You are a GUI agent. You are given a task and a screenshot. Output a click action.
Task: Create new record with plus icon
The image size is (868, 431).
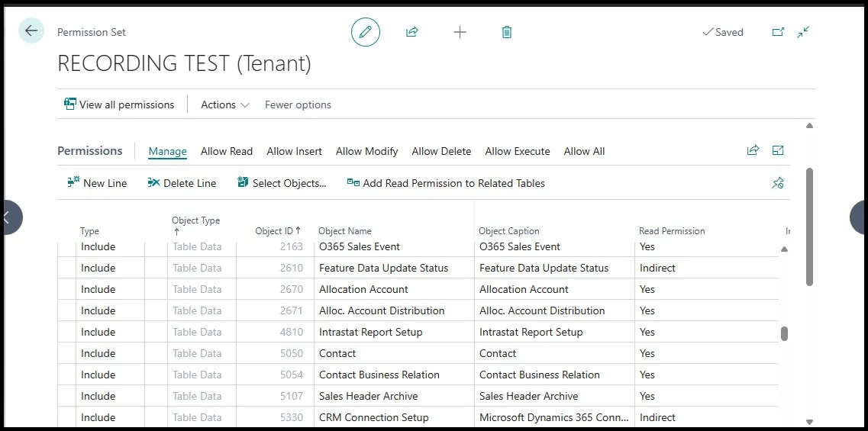460,32
